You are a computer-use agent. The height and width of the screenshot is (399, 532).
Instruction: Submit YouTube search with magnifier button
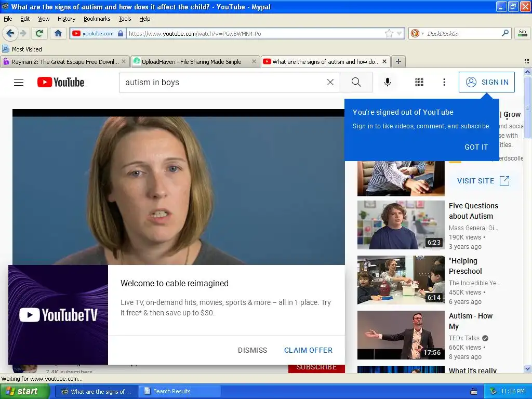356,82
